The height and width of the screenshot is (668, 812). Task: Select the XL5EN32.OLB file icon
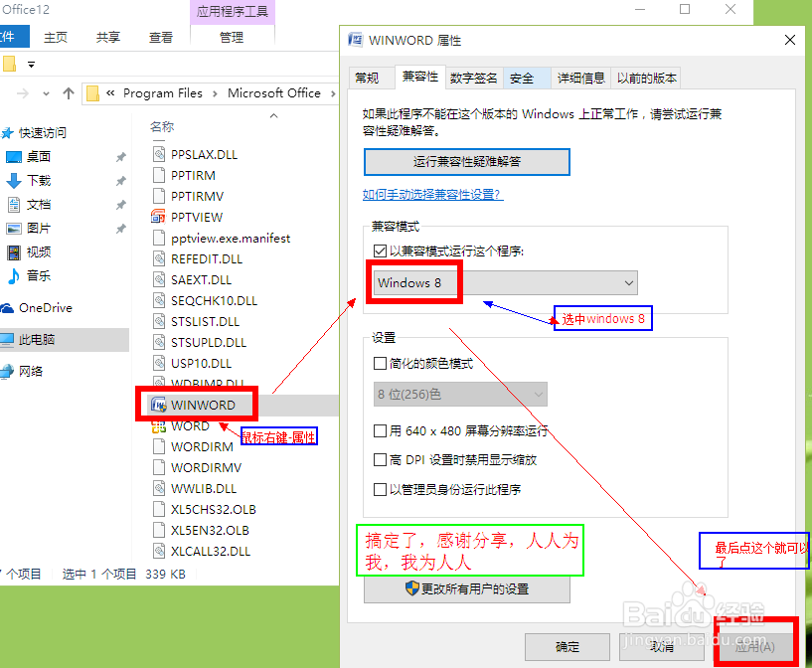(x=159, y=530)
